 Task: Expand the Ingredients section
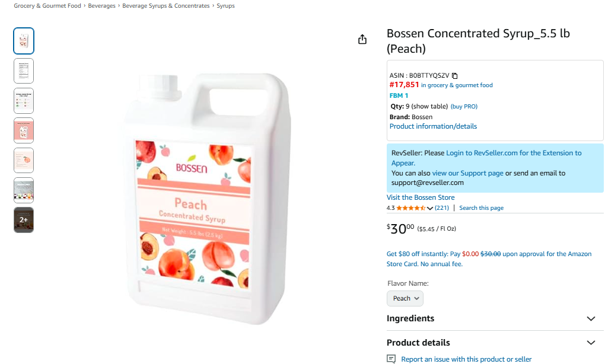tap(591, 319)
